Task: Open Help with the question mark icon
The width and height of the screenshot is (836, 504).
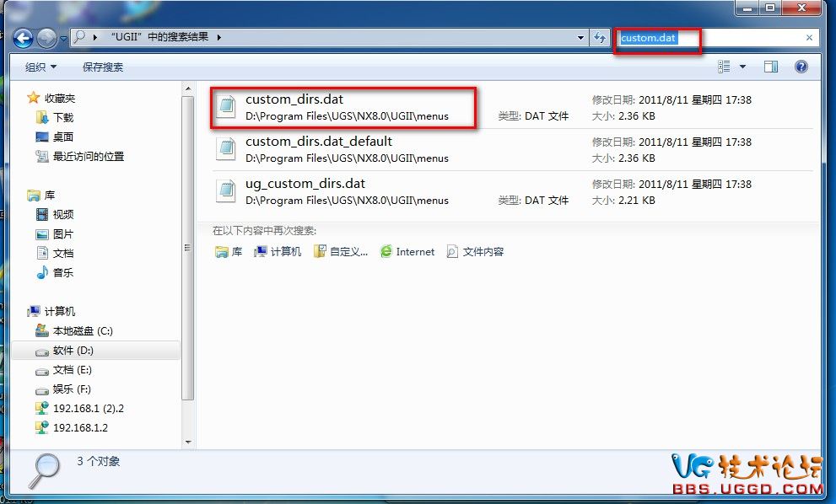Action: (x=801, y=67)
